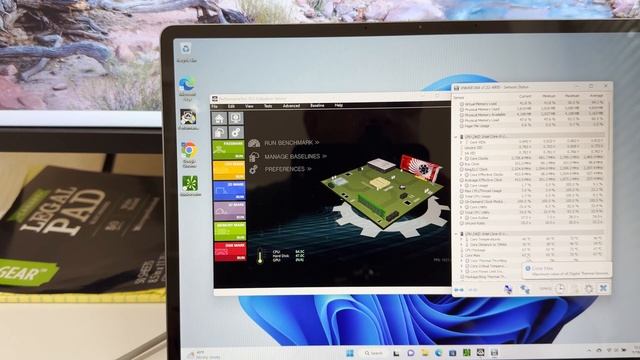Expand the Core Usage row
640x360 pixels.
(462, 186)
